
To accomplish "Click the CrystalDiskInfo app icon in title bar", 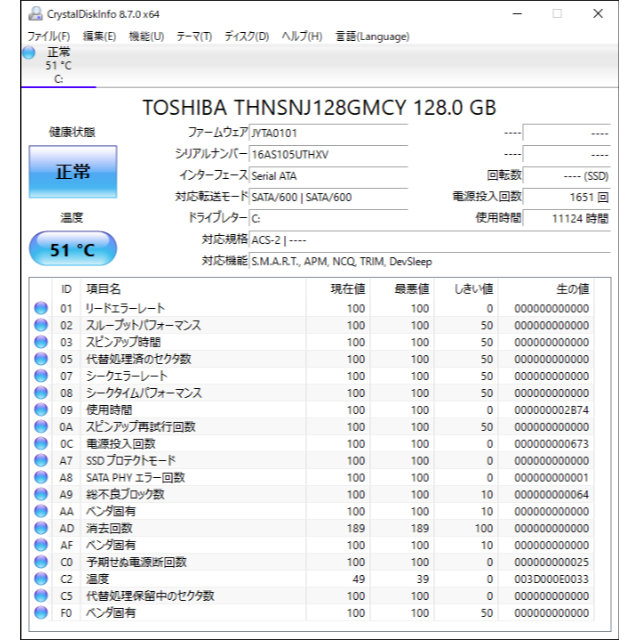I will point(36,14).
